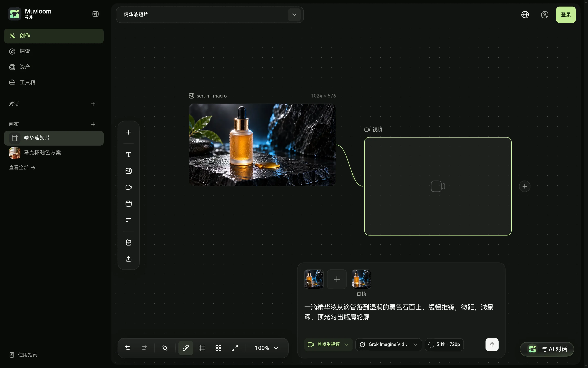Select the Text tool

point(129,155)
